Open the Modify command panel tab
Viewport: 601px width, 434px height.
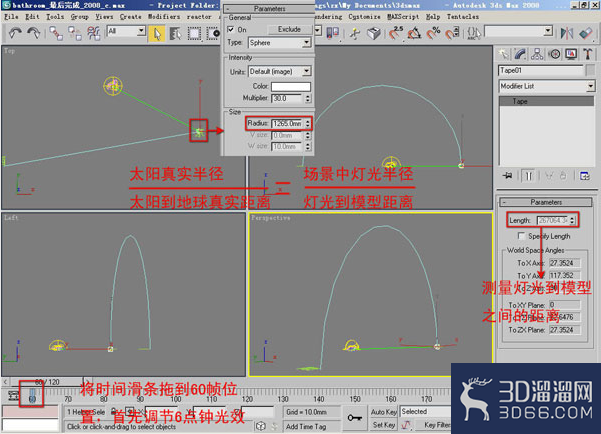tap(520, 54)
